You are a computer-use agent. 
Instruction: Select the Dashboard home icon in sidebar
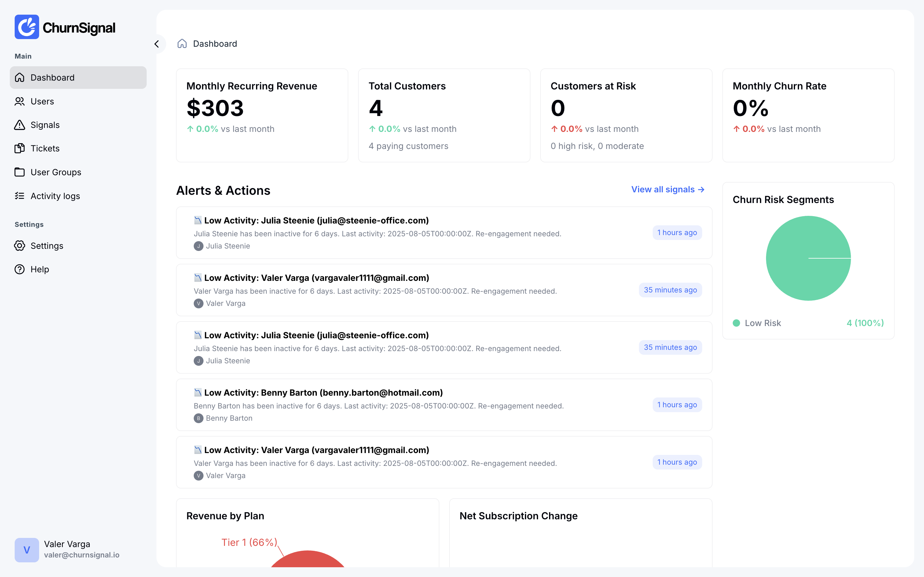pos(20,78)
